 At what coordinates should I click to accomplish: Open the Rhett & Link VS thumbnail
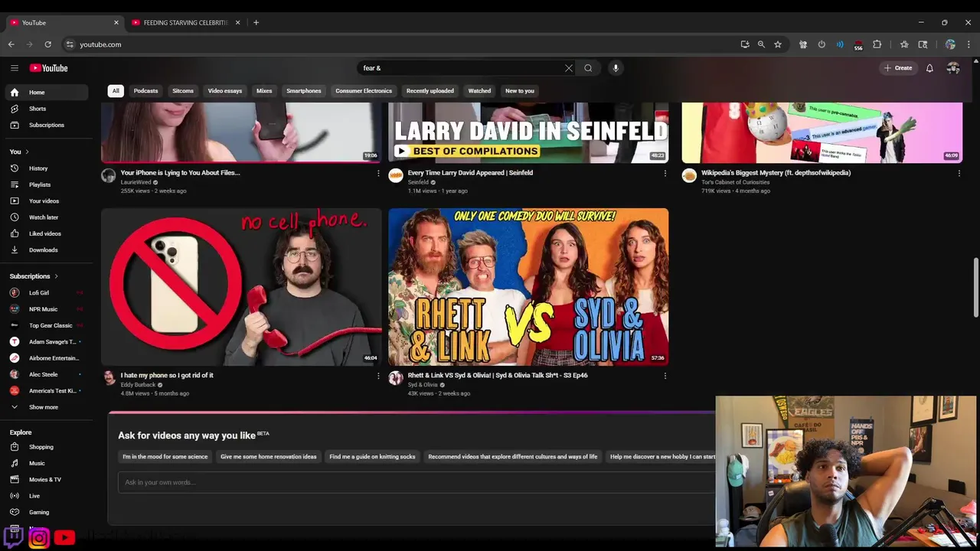[528, 287]
